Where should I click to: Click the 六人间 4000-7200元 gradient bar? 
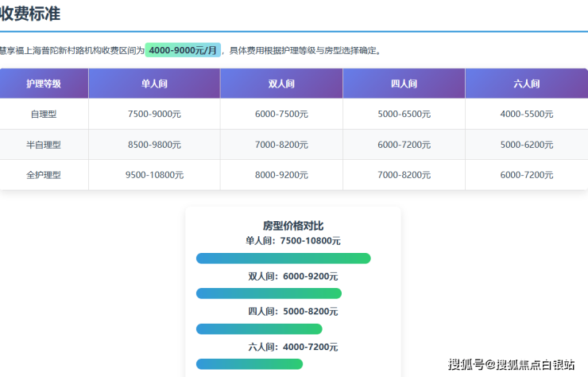click(250, 363)
